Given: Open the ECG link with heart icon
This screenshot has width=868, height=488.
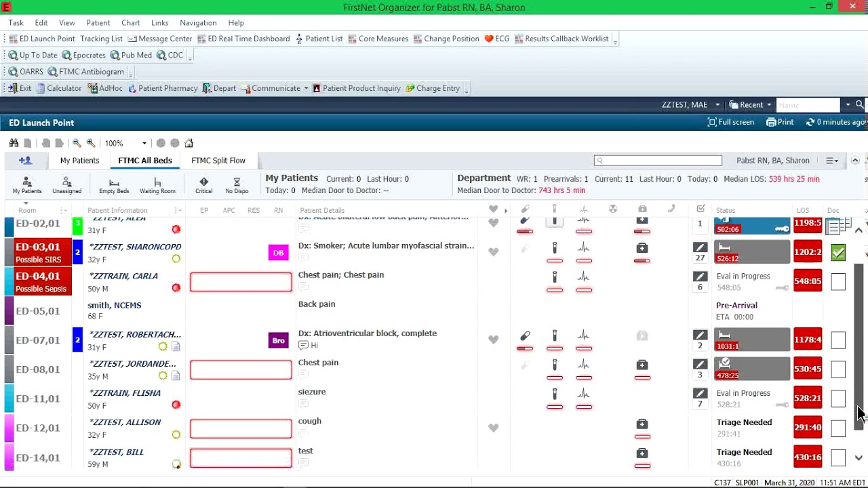Looking at the screenshot, I should (x=496, y=39).
